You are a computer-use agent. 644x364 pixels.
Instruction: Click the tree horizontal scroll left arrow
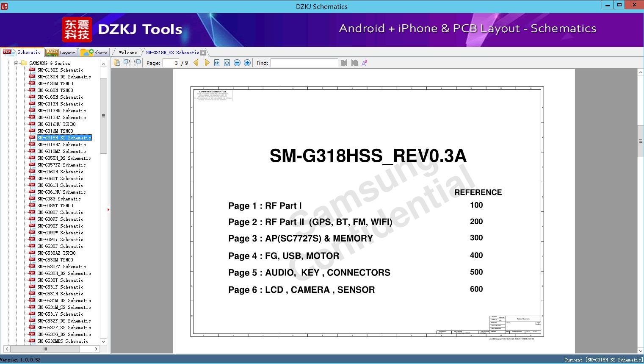(x=7, y=349)
